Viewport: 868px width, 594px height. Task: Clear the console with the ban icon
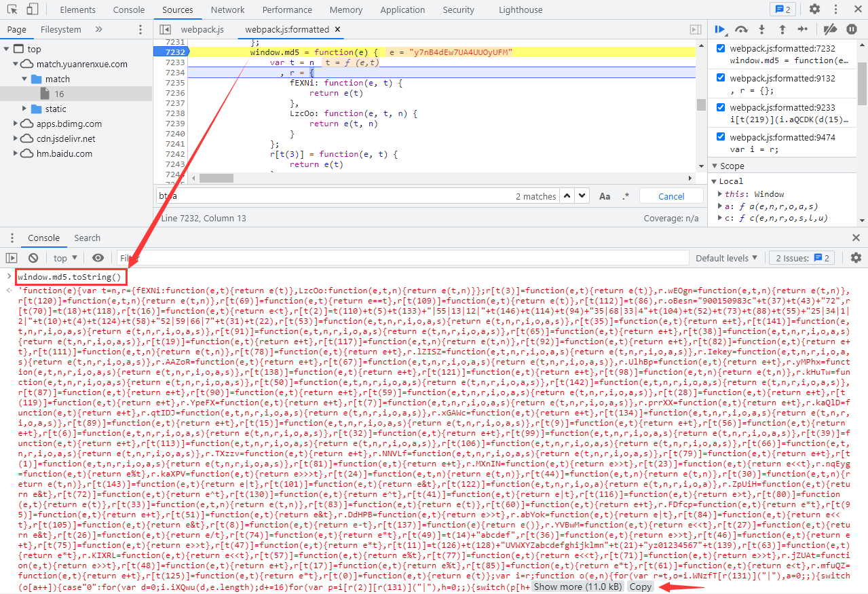(x=33, y=258)
